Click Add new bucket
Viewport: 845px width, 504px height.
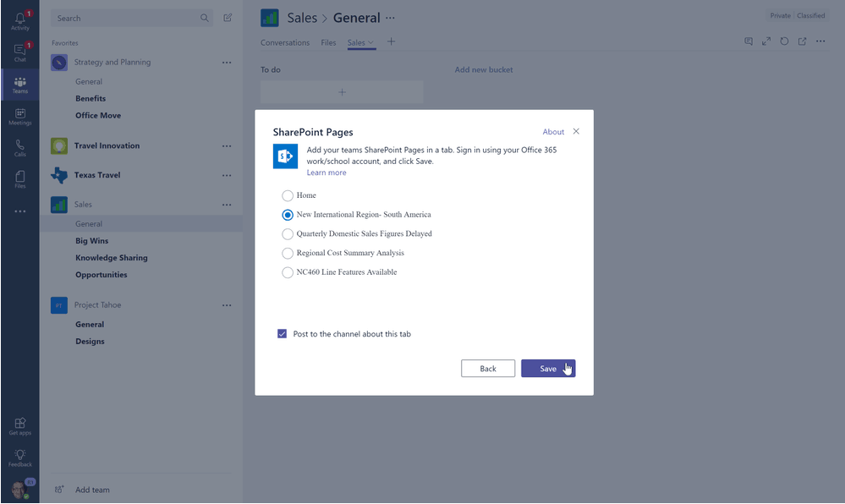[x=484, y=70]
